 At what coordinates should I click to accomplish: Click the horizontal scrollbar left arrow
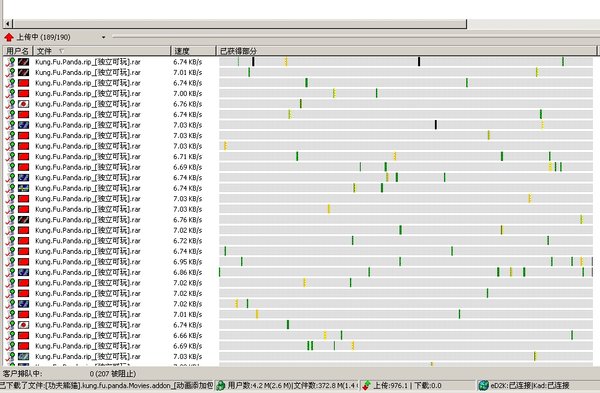tap(7, 24)
